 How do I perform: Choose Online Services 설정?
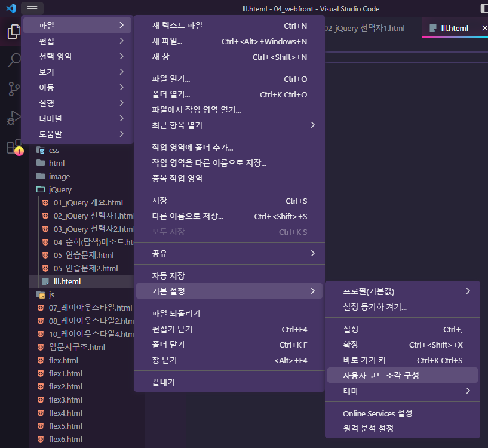[403, 413]
